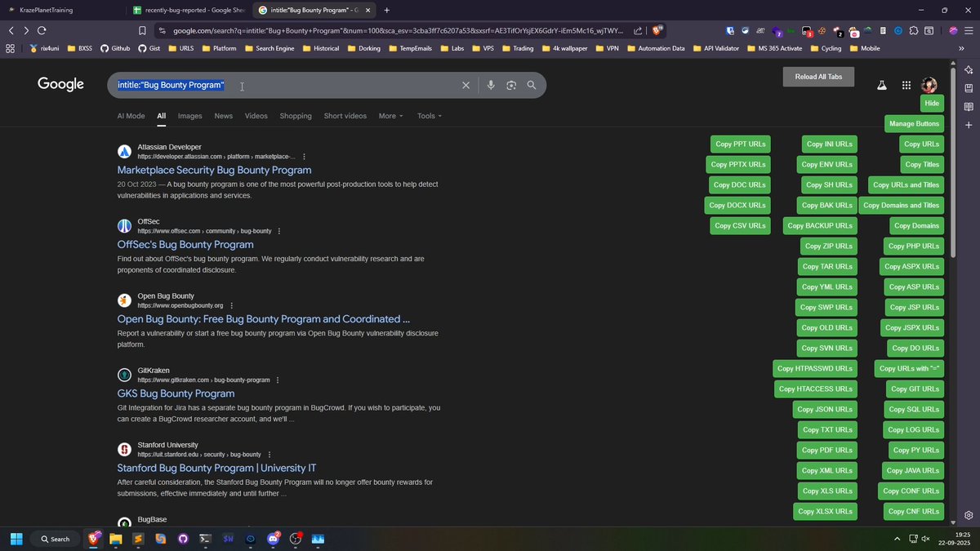
Task: Open three-dot menu for Open Bug Bounty result
Action: (231, 305)
